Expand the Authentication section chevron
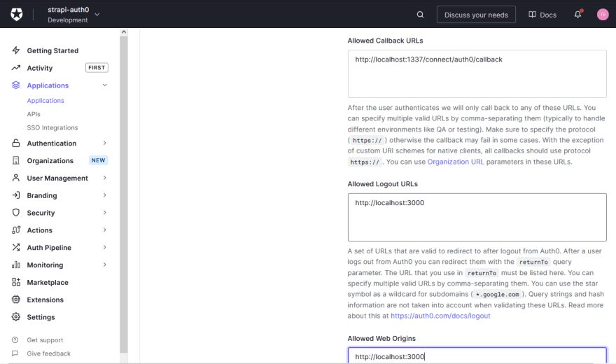Screen dimensions: 616x364 [x=105, y=143]
